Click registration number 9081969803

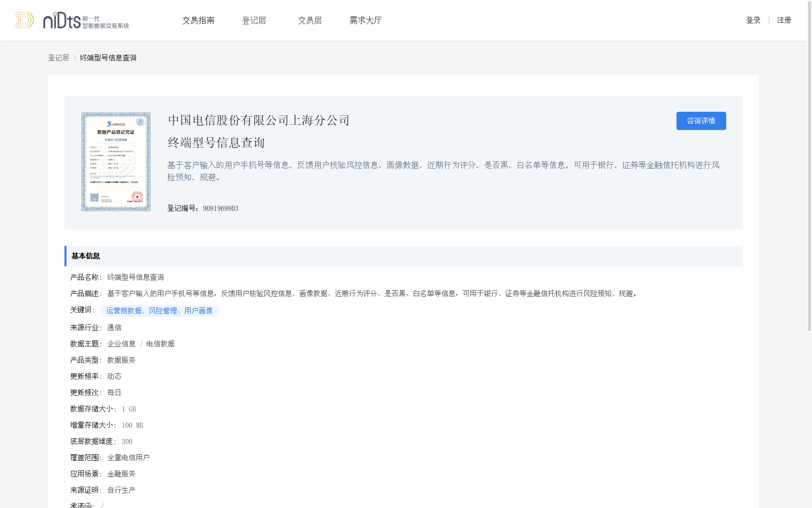[x=221, y=208]
